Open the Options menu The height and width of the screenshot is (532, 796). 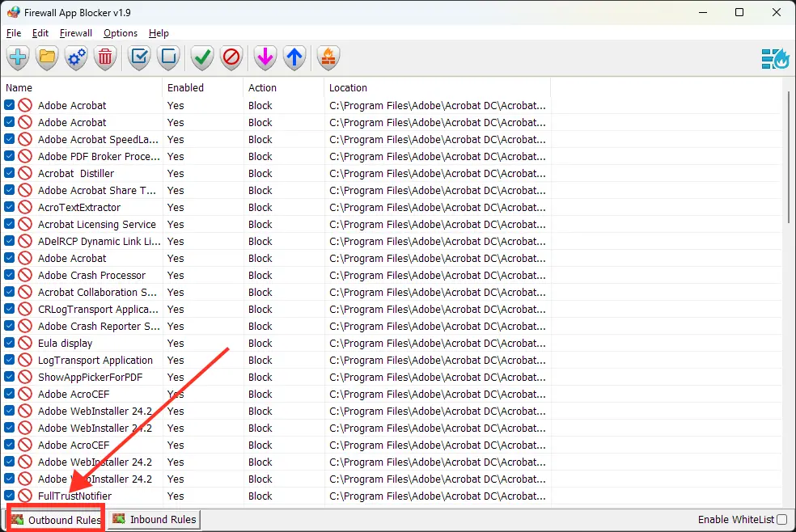[x=121, y=33]
